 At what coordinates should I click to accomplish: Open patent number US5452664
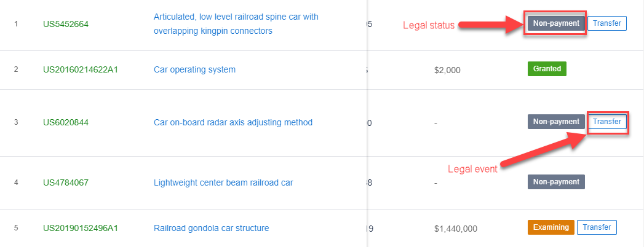point(66,24)
